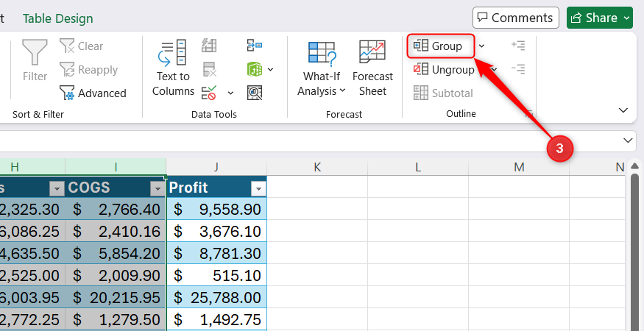Select the Profit cell 9,558.90
The image size is (644, 331).
[216, 209]
